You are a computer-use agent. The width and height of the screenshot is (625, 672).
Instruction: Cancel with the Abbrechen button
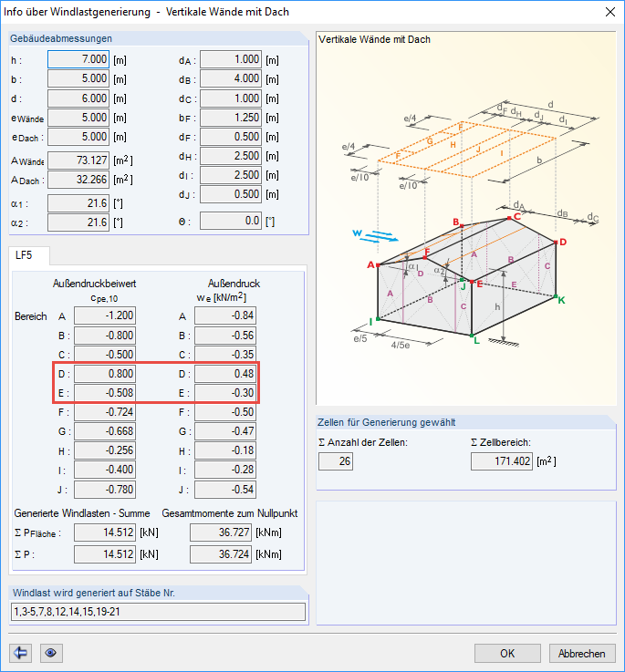[582, 653]
